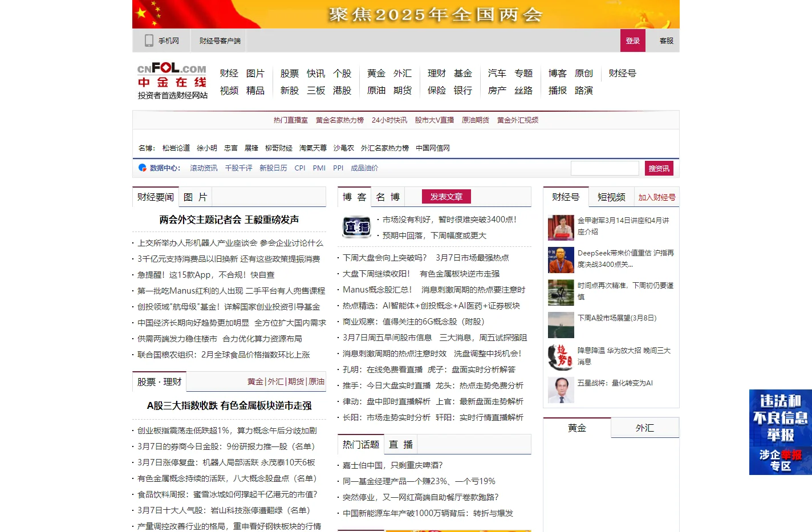The width and height of the screenshot is (812, 532).
Task: Select the 财经号 tab in right panel
Action: (x=566, y=197)
